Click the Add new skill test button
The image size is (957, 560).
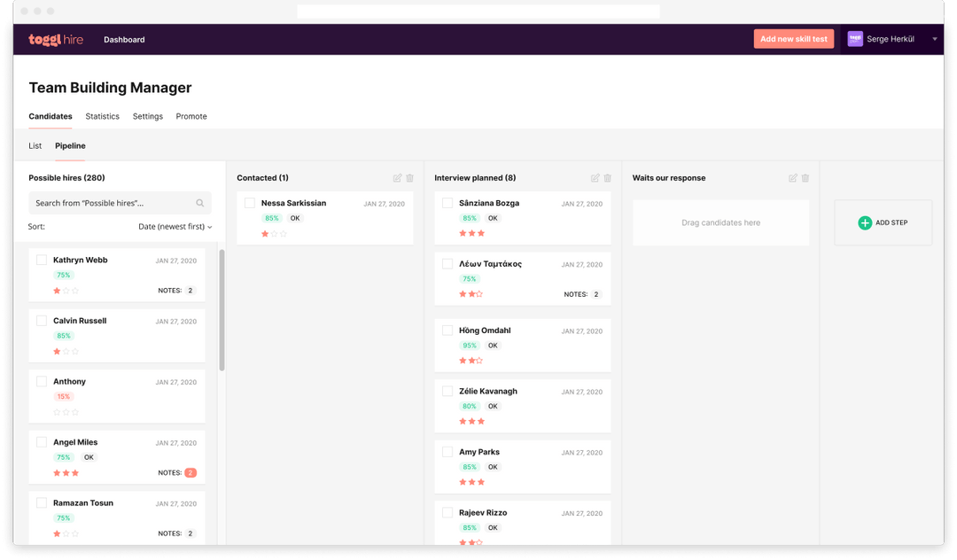793,39
